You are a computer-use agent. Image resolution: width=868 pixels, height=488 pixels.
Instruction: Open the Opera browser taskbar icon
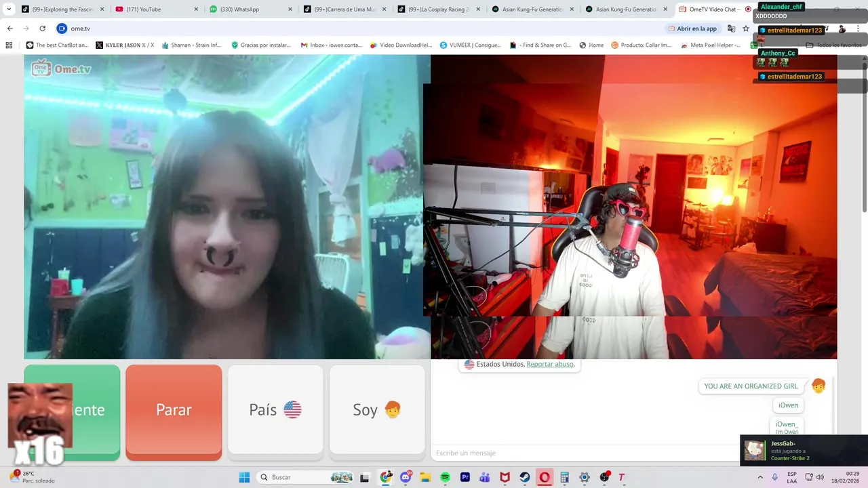pos(545,477)
